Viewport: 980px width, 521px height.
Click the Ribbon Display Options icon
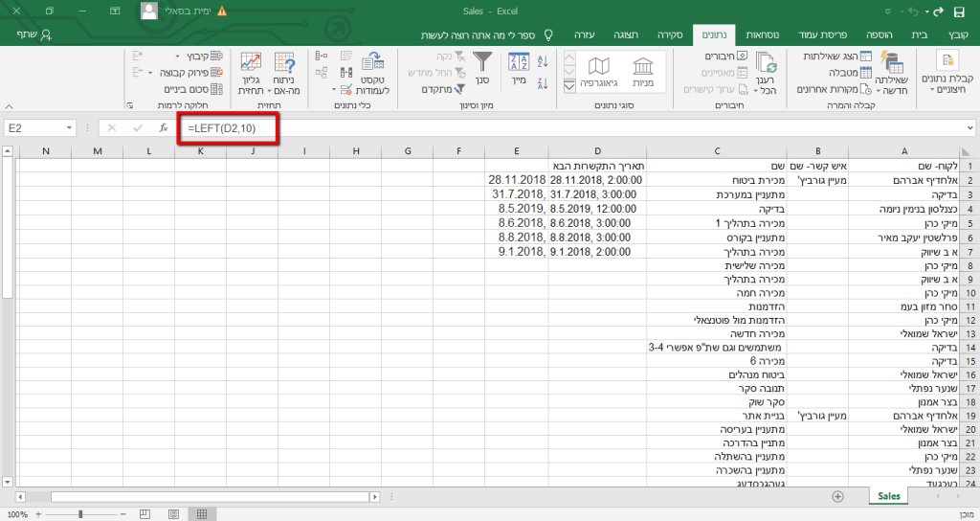pyautogui.click(x=115, y=11)
